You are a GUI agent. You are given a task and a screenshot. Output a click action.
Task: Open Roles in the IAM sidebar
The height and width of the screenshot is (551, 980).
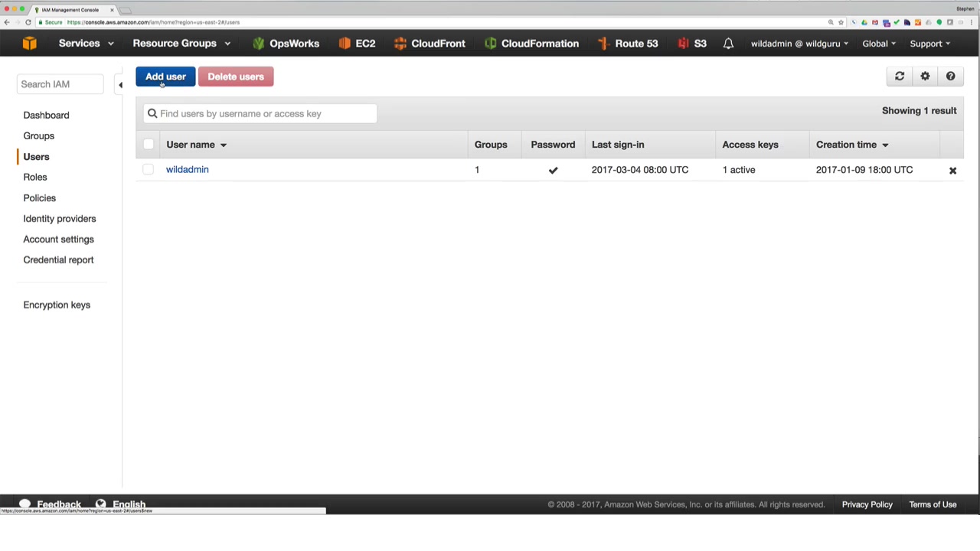pos(35,178)
